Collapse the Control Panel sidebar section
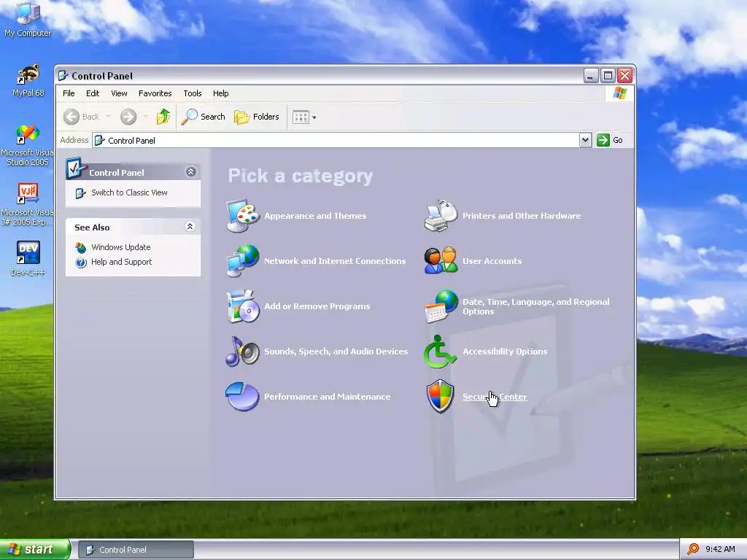 point(191,172)
